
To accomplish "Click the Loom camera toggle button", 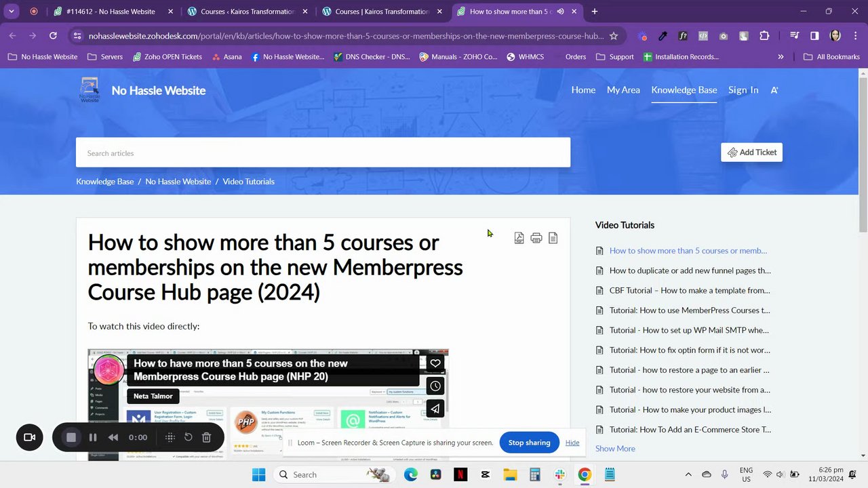I will (30, 437).
